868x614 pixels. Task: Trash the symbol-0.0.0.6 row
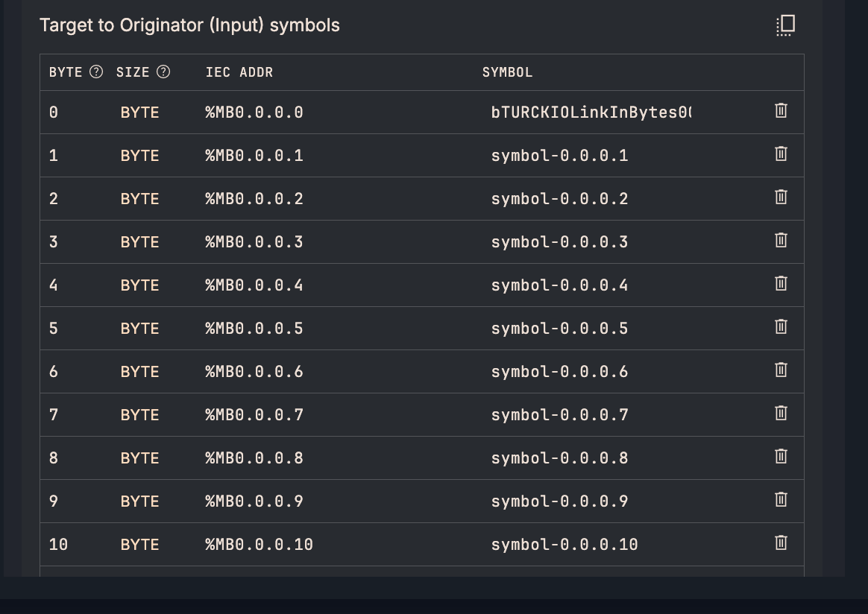[781, 370]
